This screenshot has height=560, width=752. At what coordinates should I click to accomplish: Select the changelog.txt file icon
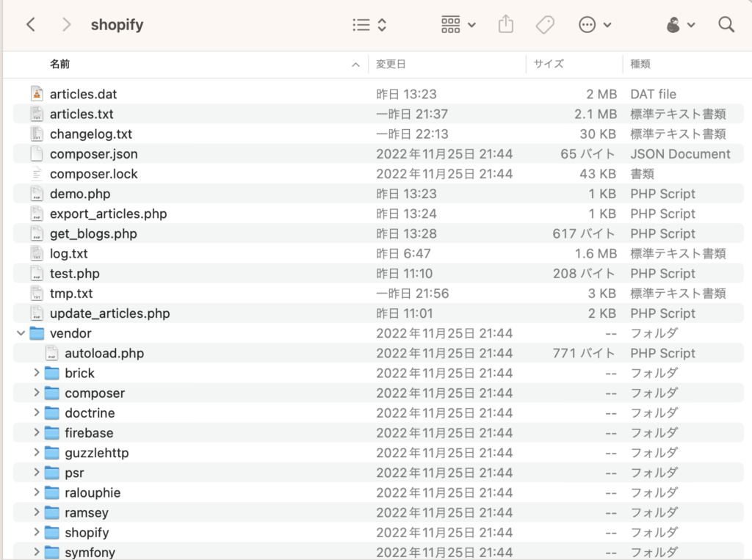click(x=37, y=134)
